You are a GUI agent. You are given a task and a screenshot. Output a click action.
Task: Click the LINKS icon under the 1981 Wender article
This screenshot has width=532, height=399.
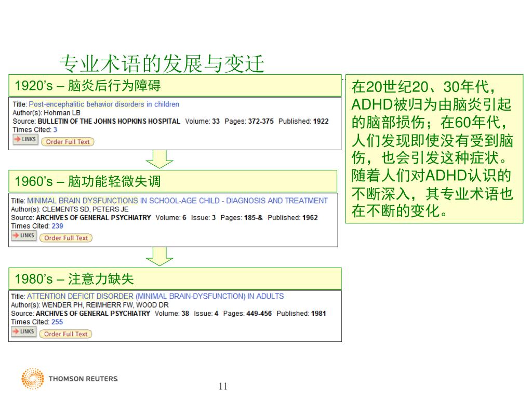[24, 332]
